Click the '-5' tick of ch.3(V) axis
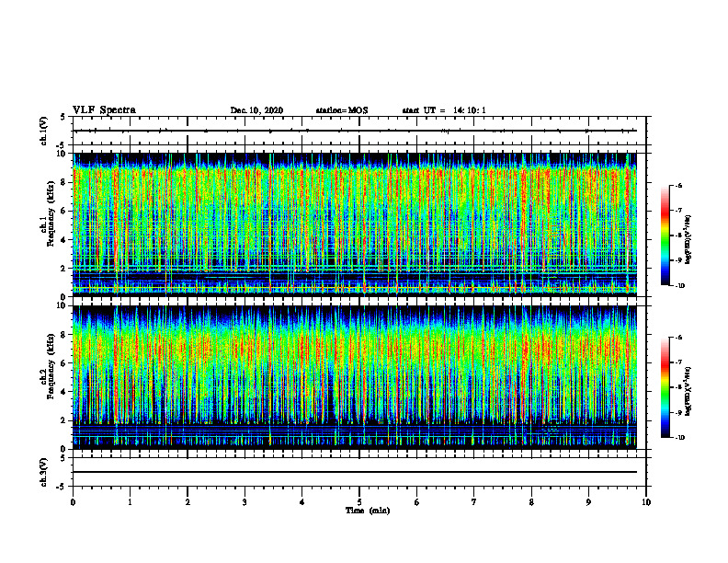 63,487
